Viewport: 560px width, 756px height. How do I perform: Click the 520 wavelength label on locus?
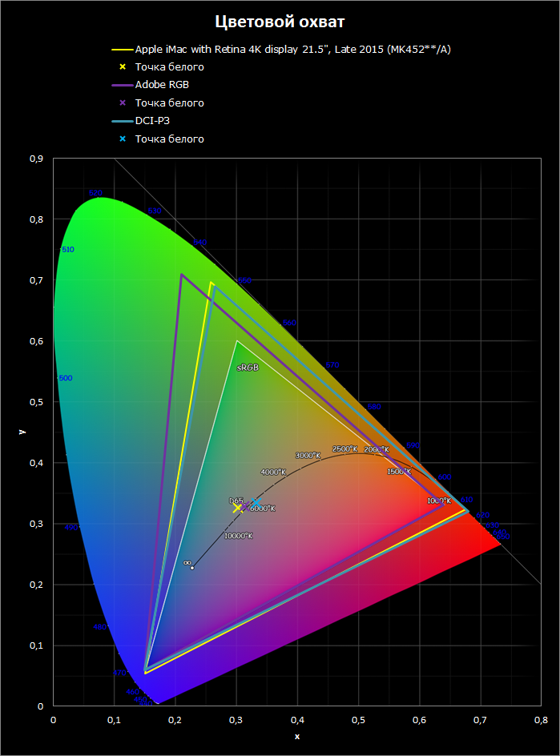pos(95,193)
